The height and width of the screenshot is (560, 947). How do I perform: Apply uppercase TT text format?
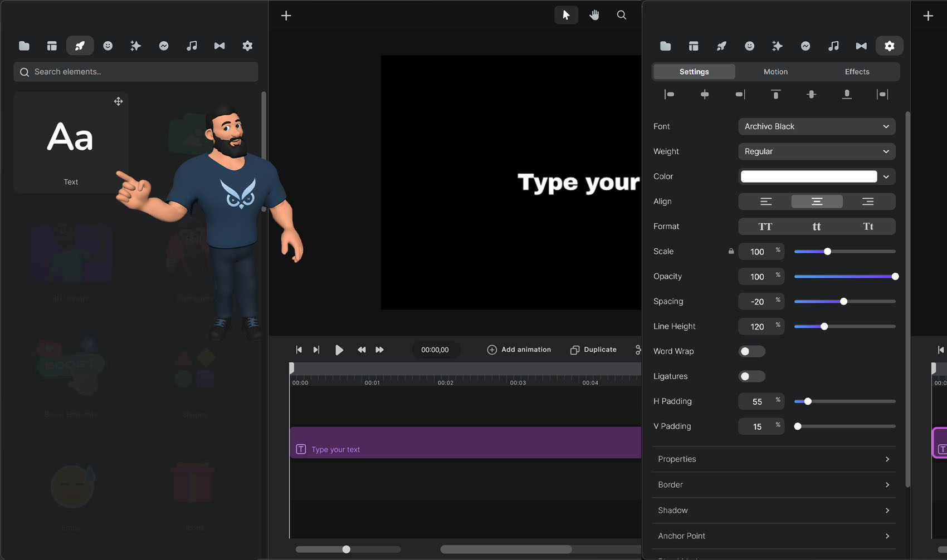(765, 227)
